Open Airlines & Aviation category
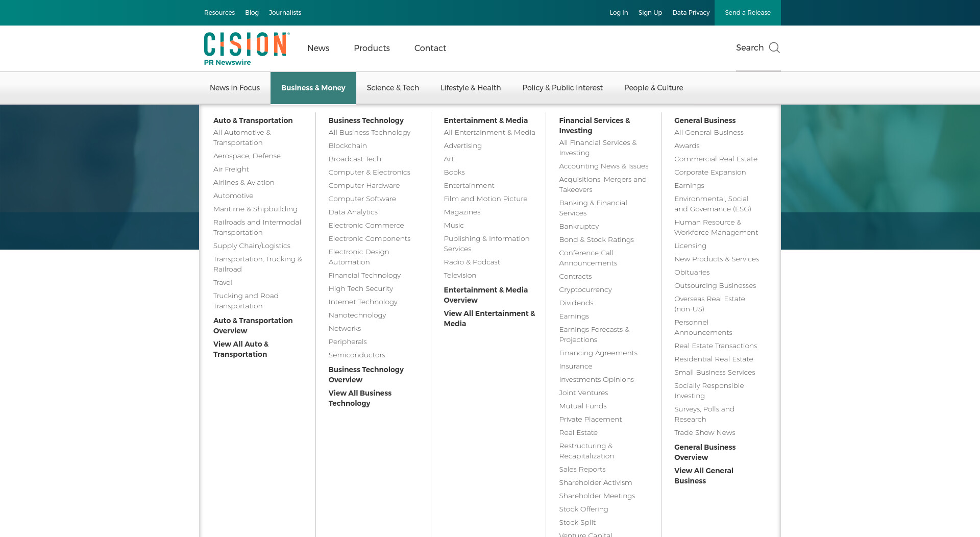This screenshot has height=537, width=980. (243, 183)
